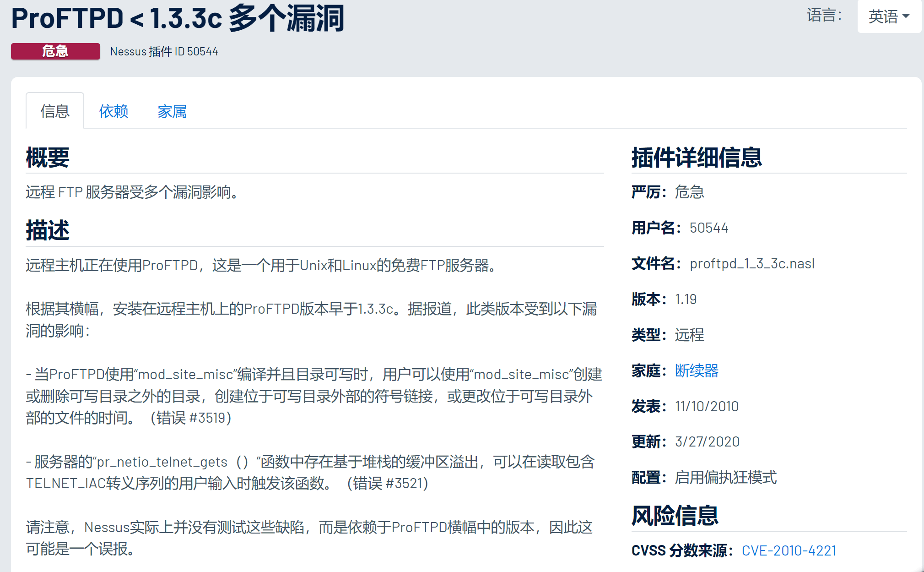Open the 家属 tab
Screen dimensions: 924x572
172,111
